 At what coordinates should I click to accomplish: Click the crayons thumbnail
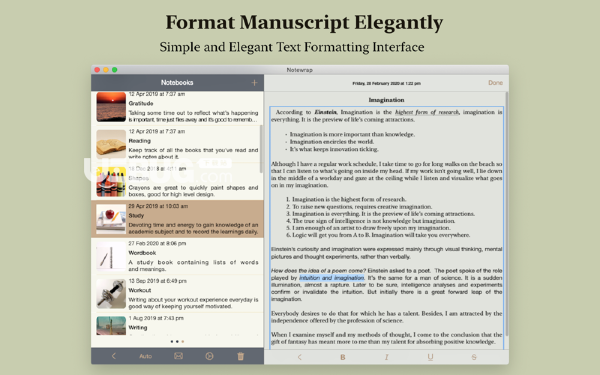click(x=111, y=182)
